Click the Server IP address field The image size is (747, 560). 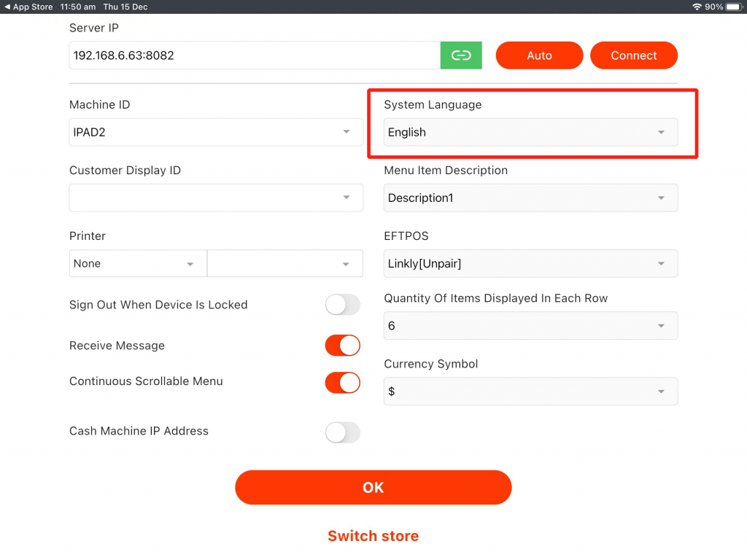coord(254,55)
